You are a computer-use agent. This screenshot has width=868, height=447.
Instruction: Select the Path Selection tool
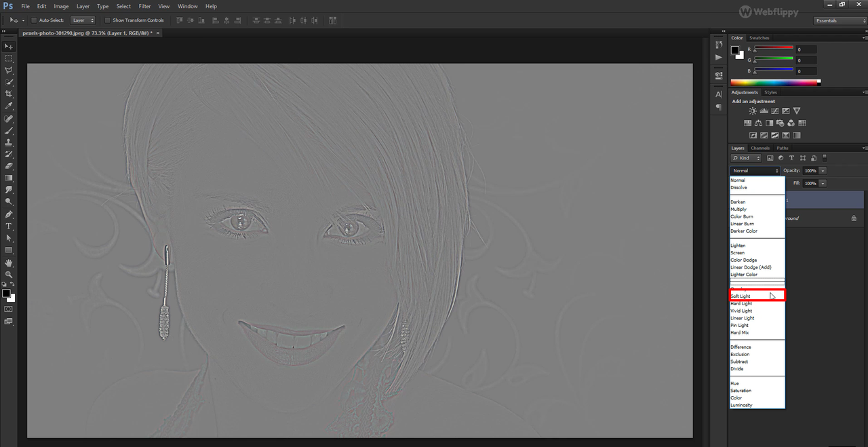9,238
